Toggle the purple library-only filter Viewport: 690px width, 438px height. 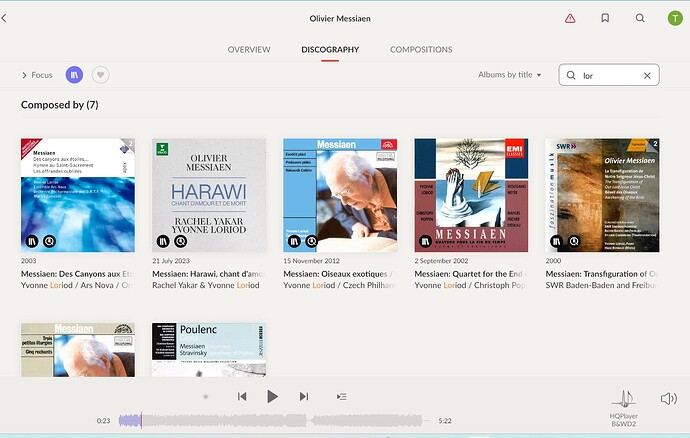coord(74,75)
